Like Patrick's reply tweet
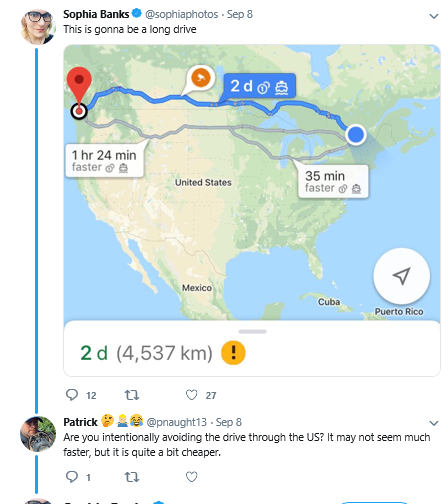 pyautogui.click(x=191, y=477)
